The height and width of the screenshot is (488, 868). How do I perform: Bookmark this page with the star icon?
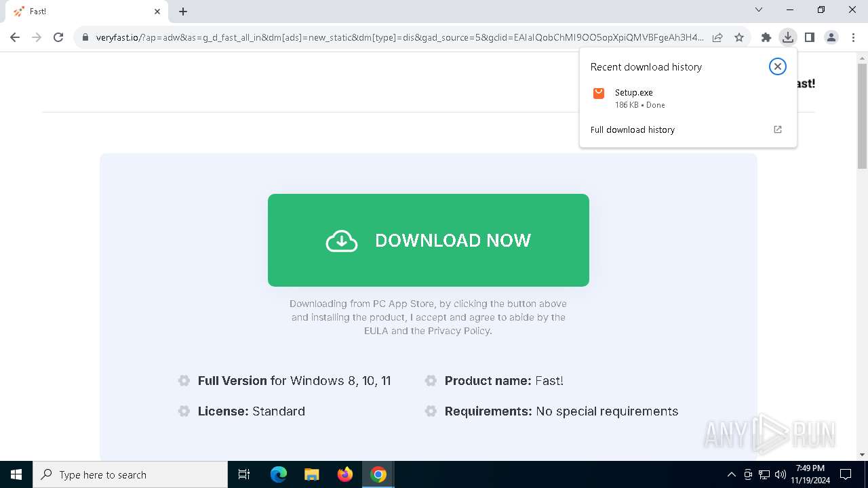[x=739, y=37]
